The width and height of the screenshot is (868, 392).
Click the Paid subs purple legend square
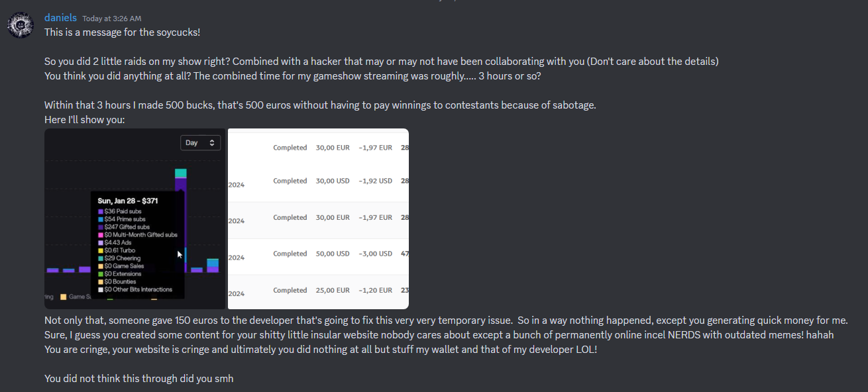click(101, 211)
